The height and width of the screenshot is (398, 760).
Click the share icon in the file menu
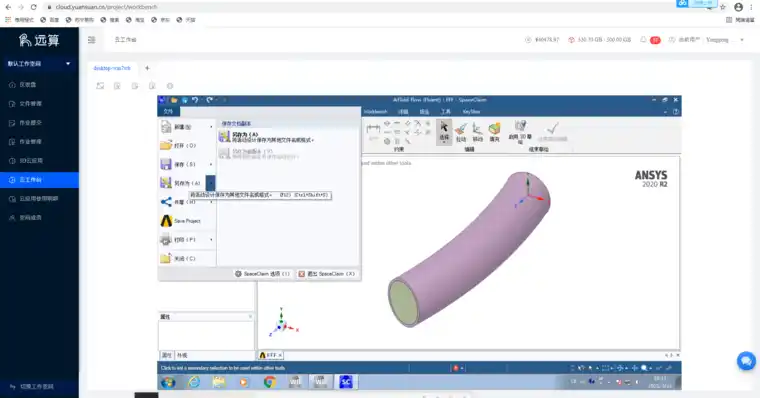click(x=166, y=202)
